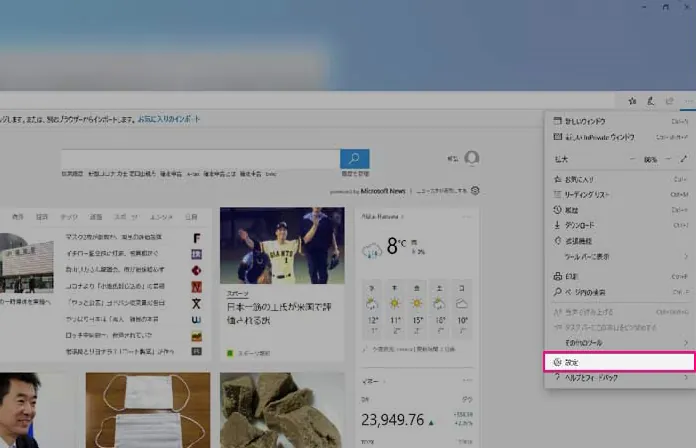Image resolution: width=696 pixels, height=448 pixels.
Task: Expand ツールバーに表示 (Show in toolbar) submenu
Action: pos(620,257)
